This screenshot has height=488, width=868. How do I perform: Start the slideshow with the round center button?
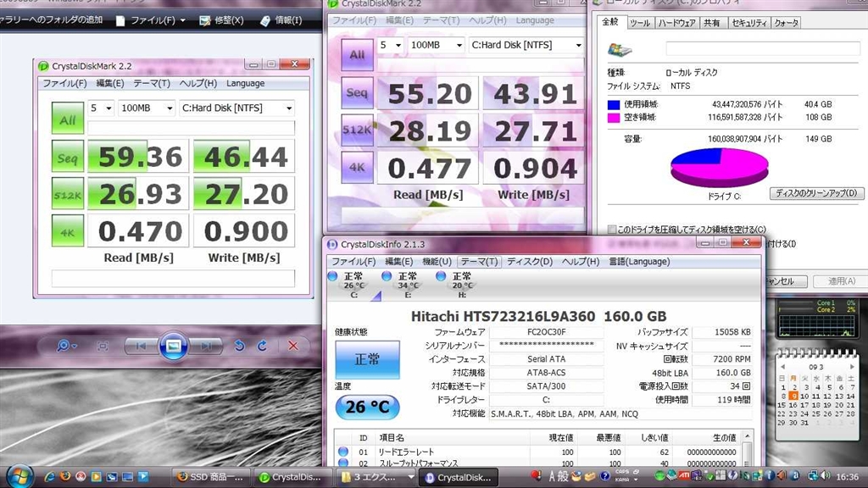tap(173, 346)
